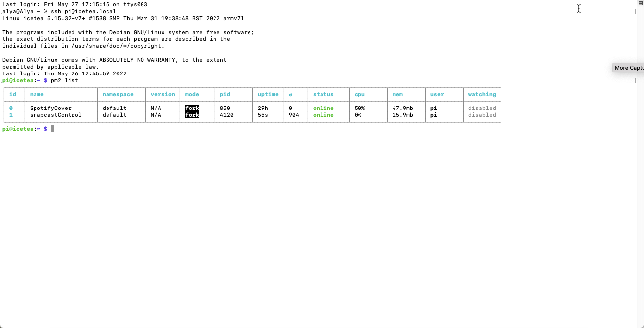
Task: Click the list icon at top right
Action: pos(640,3)
